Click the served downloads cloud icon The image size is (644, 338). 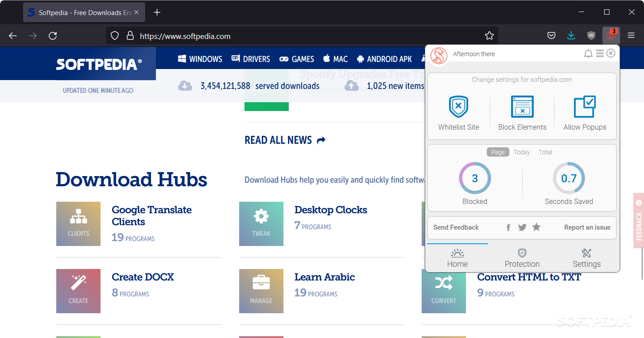coord(185,85)
